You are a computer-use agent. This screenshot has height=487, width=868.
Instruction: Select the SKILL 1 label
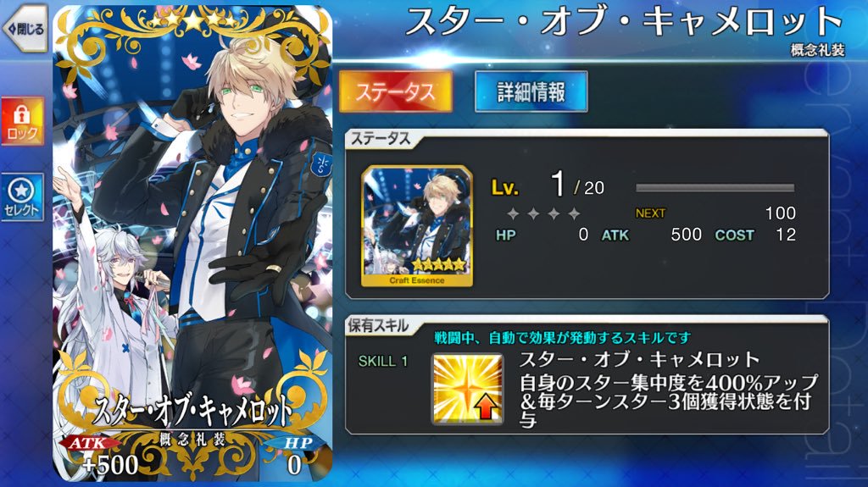383,362
